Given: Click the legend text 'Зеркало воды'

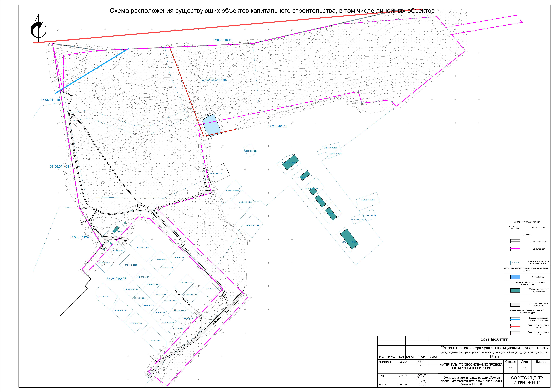Looking at the screenshot, I should click(539, 277).
